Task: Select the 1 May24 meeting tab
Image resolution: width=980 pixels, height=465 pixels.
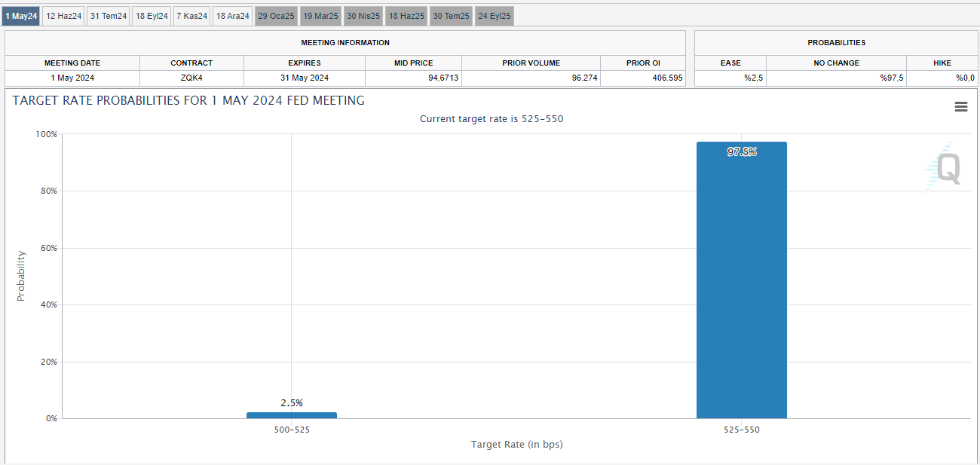Action: tap(21, 16)
